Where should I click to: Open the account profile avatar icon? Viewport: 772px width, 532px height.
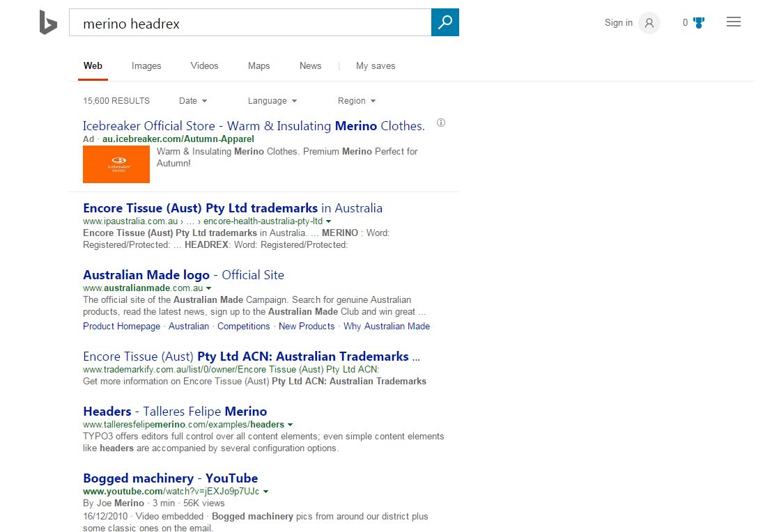point(649,23)
